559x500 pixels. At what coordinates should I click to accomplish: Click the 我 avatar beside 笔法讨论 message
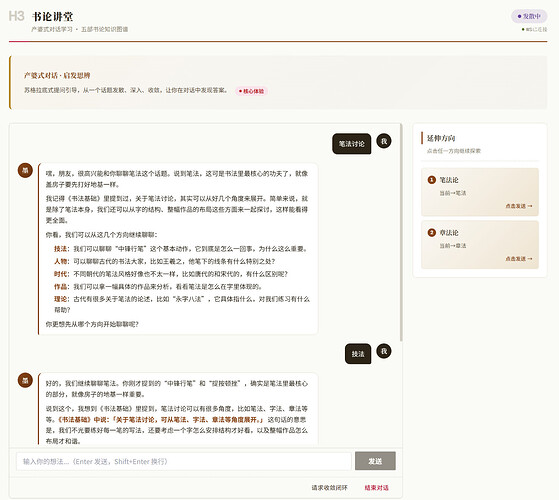click(x=384, y=141)
